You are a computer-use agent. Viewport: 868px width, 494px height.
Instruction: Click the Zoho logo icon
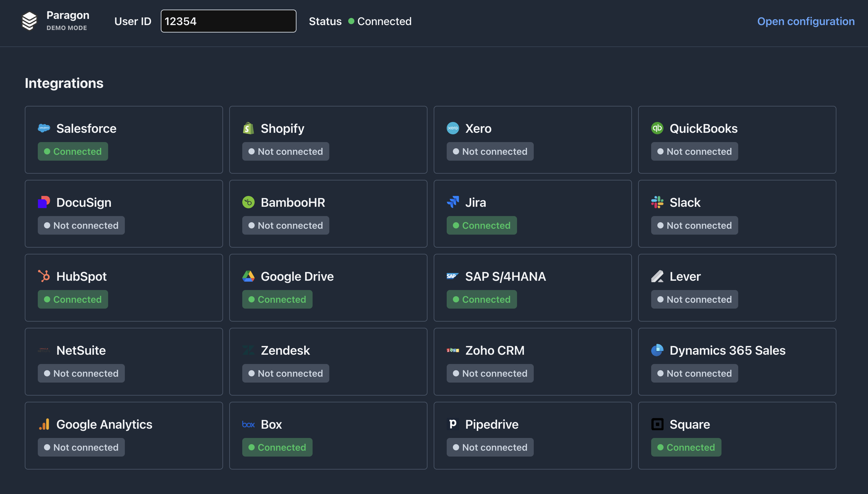click(x=453, y=350)
